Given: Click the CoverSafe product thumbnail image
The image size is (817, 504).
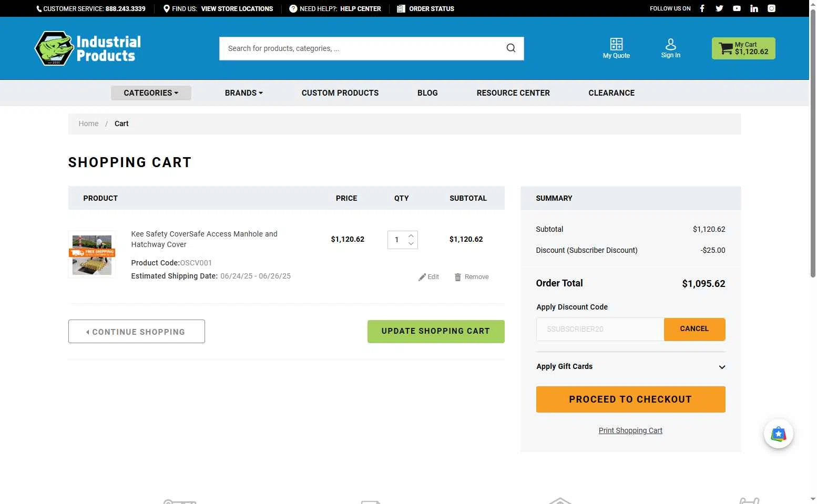Looking at the screenshot, I should 92,255.
